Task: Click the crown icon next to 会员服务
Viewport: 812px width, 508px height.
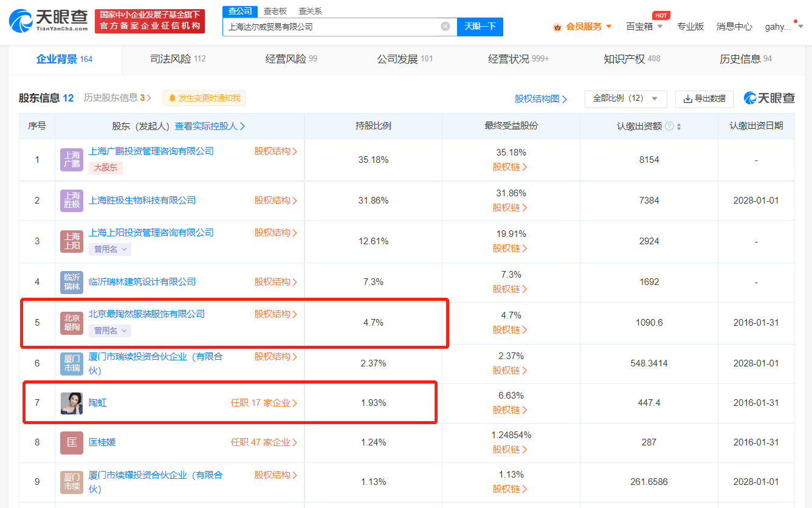Action: pos(557,27)
